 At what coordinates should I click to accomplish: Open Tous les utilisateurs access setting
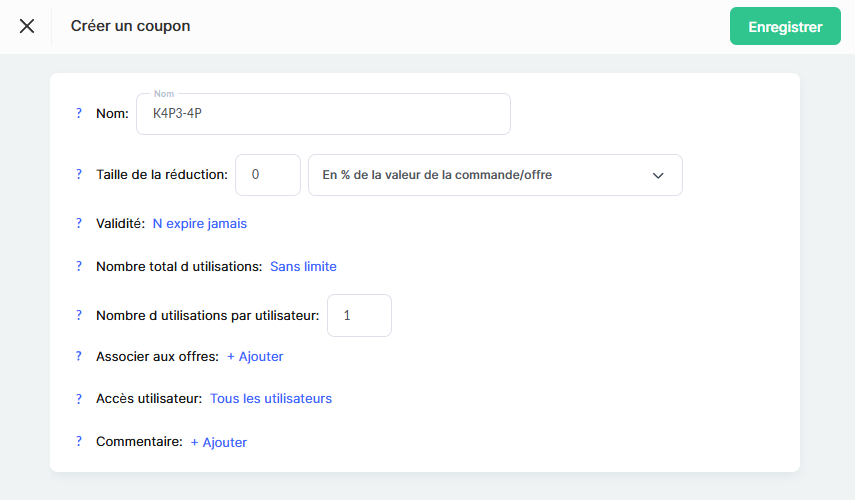[271, 399]
